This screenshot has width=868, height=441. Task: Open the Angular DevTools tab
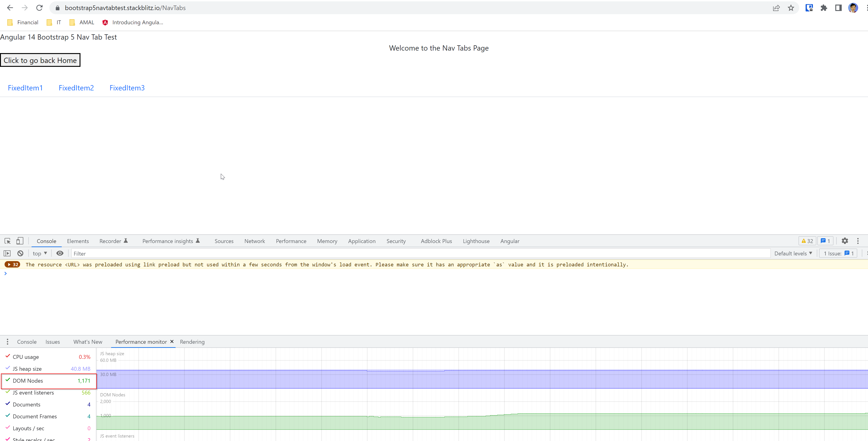point(510,241)
